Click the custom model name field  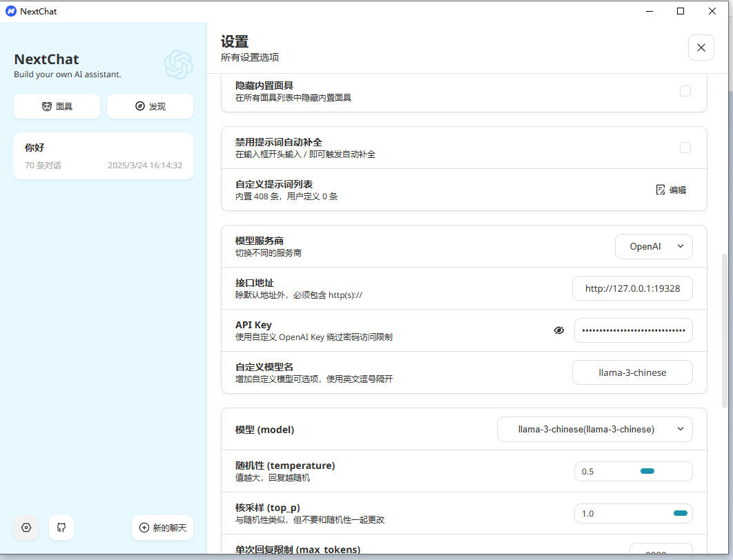(x=632, y=372)
